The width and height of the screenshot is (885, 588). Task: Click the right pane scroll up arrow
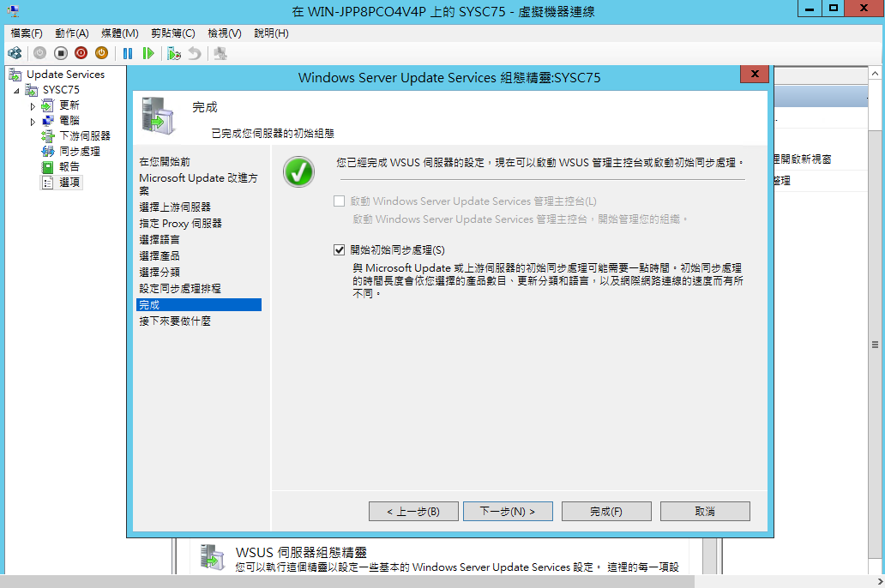(x=875, y=74)
